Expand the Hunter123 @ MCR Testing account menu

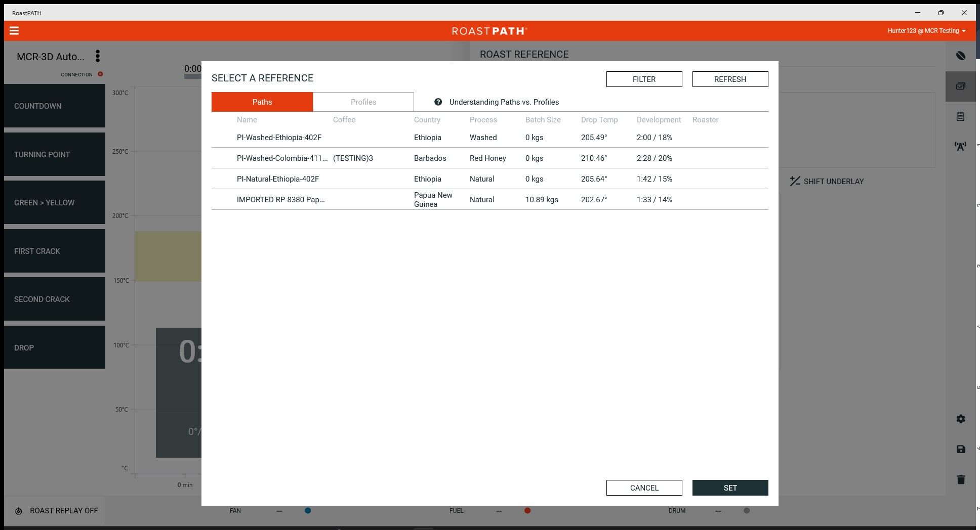click(x=926, y=31)
